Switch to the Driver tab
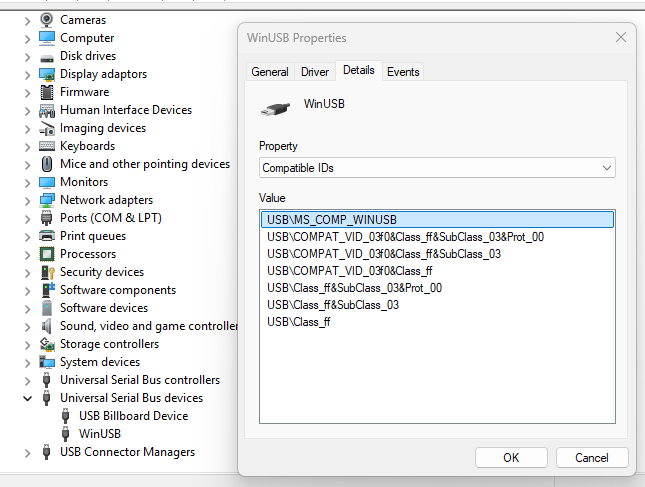 pos(315,72)
